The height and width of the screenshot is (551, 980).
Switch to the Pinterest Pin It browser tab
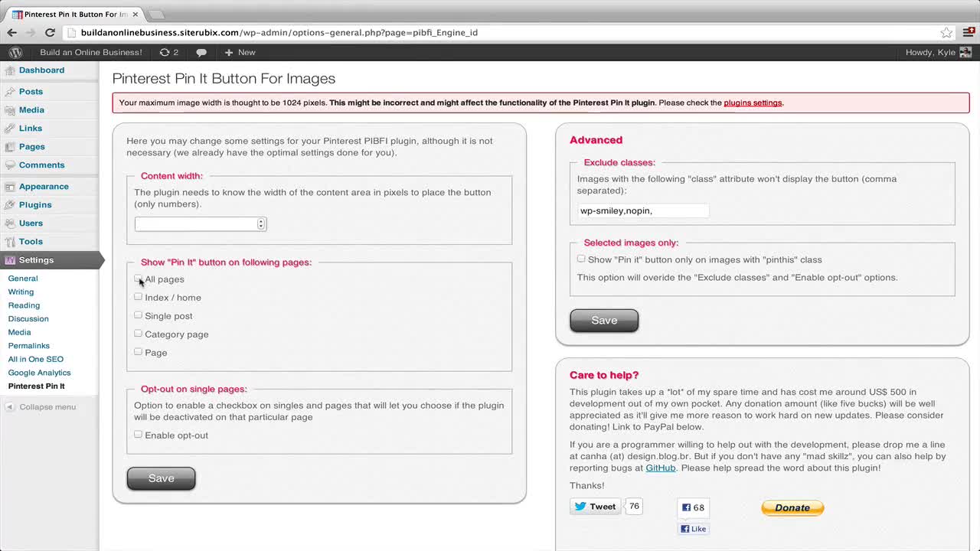[74, 14]
